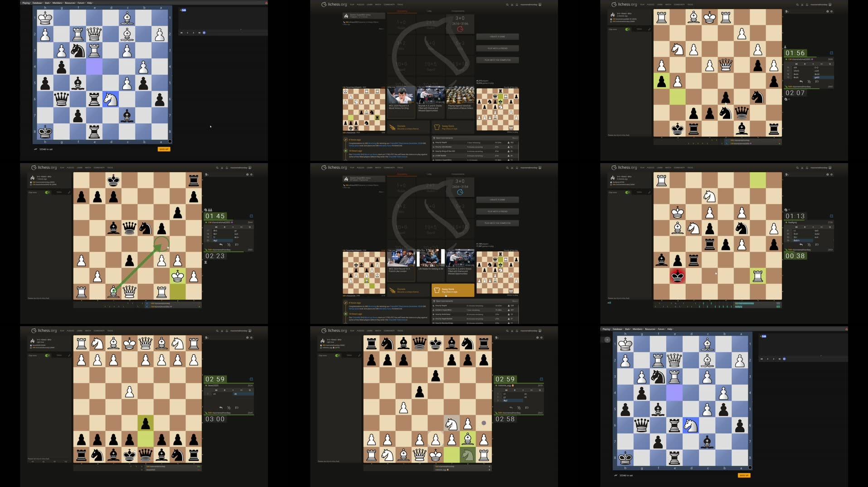Viewport: 868px width, 487px height.
Task: Open puzzle of the day board in lobby showing 2616–3166
Action: 498,109
